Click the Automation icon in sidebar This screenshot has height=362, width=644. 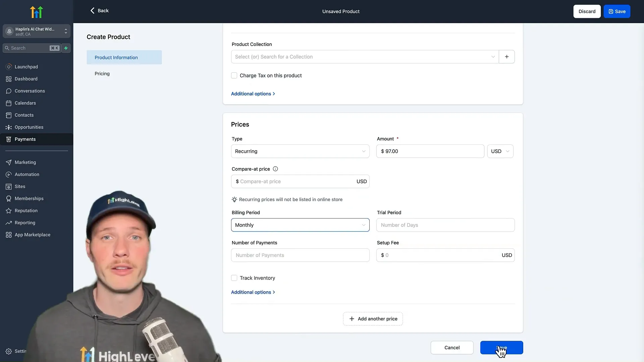coord(9,174)
